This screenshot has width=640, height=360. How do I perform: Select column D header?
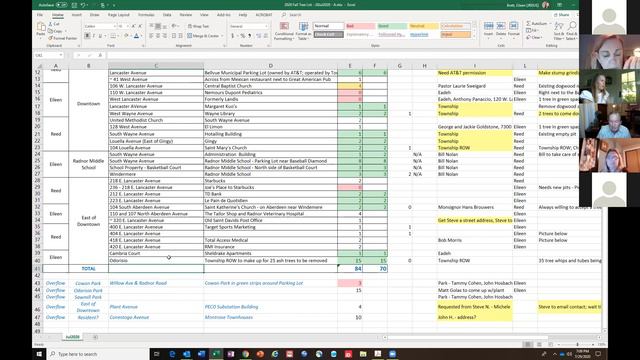270,66
